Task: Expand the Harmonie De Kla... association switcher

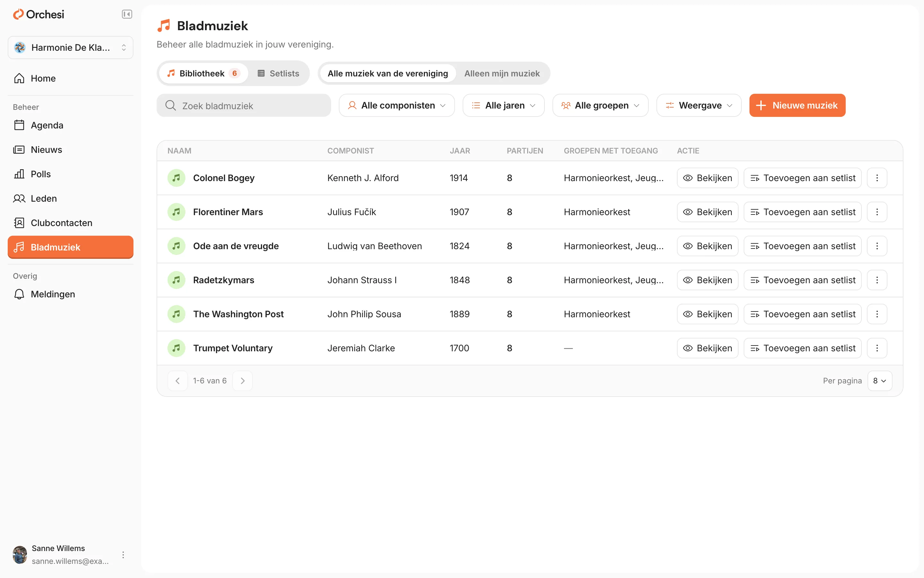Action: pos(71,48)
